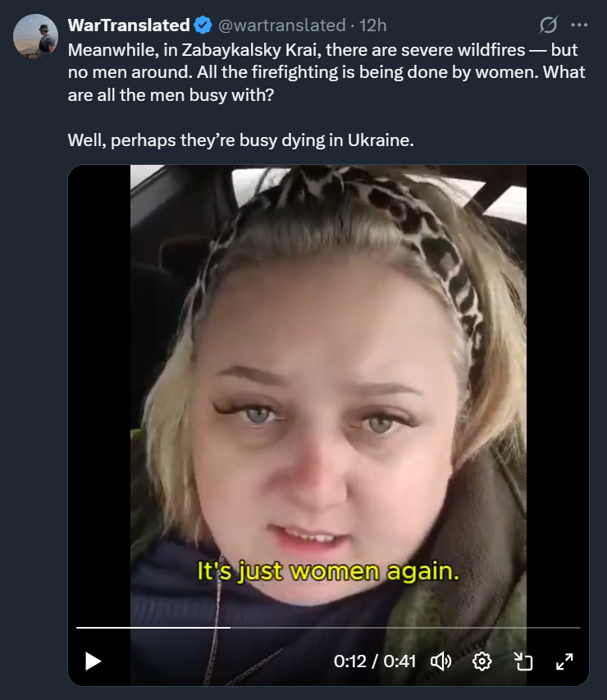Click the blue verified badge

203,25
